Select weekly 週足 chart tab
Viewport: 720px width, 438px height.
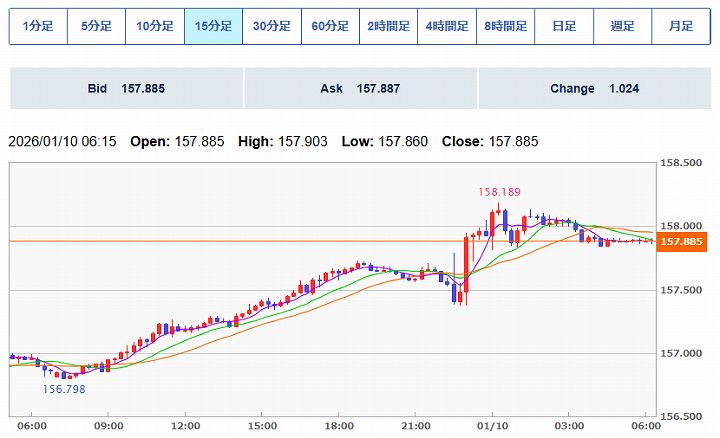(x=623, y=27)
